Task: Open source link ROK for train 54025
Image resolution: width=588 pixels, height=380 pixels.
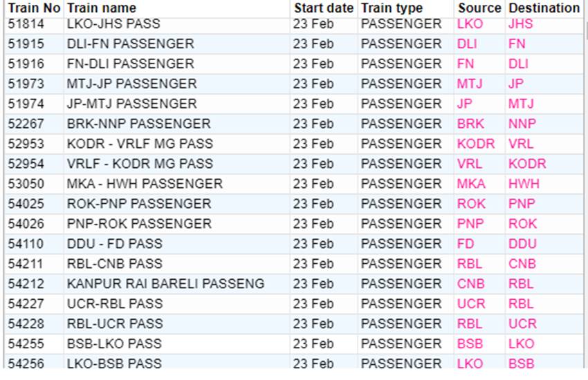Action: tap(471, 204)
